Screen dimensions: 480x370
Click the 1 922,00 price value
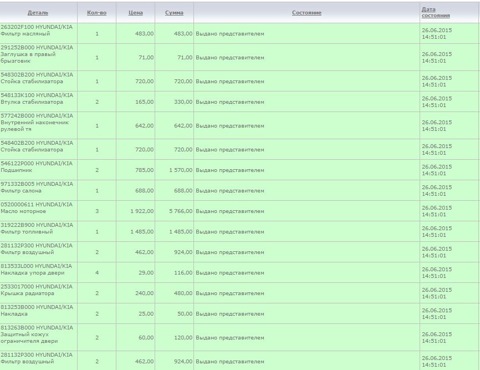click(142, 211)
